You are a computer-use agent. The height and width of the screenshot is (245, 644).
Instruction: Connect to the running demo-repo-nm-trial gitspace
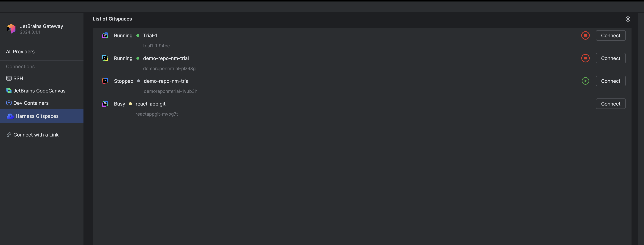[x=610, y=58]
